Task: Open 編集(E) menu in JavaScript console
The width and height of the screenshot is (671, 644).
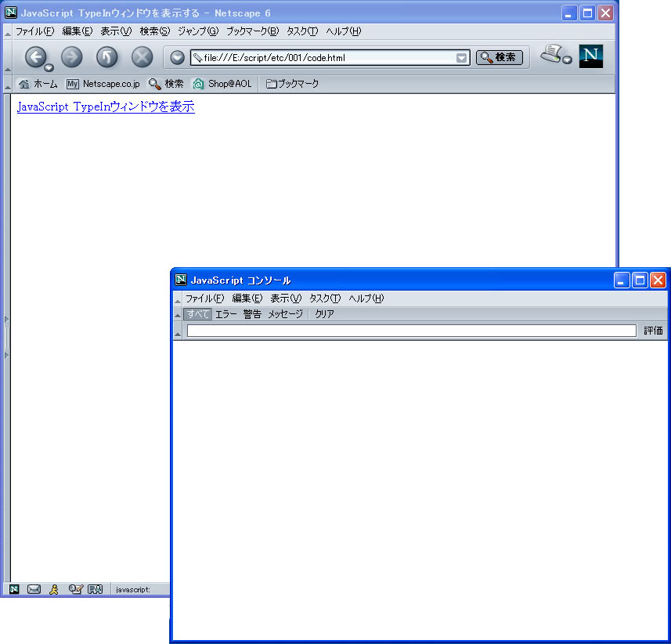Action: coord(247,298)
